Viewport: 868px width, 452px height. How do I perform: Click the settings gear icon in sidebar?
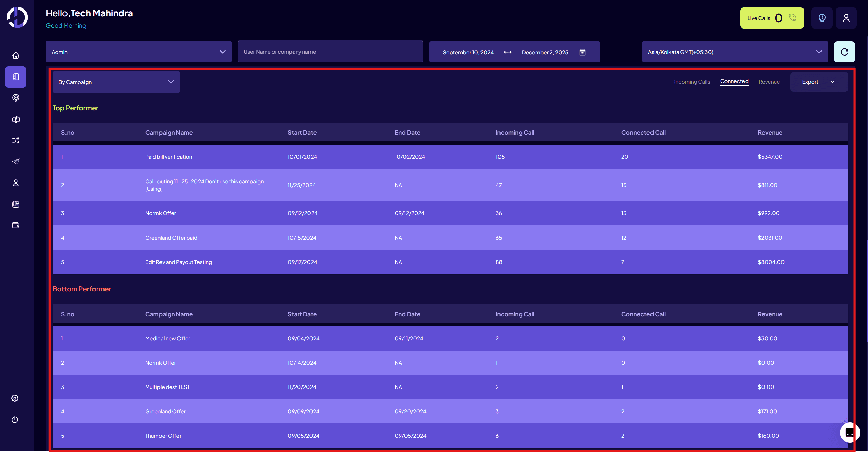point(15,398)
